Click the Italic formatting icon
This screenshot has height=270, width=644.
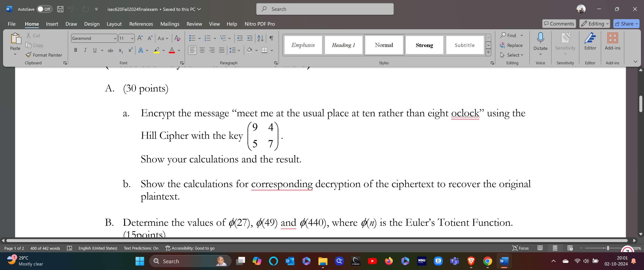coord(85,51)
